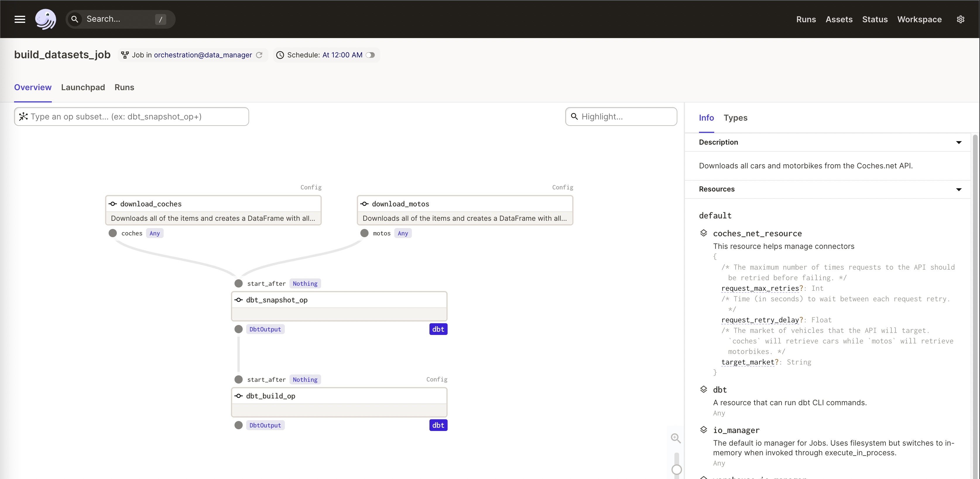Click the coches_net_resource layers icon
The image size is (980, 479).
(703, 233)
